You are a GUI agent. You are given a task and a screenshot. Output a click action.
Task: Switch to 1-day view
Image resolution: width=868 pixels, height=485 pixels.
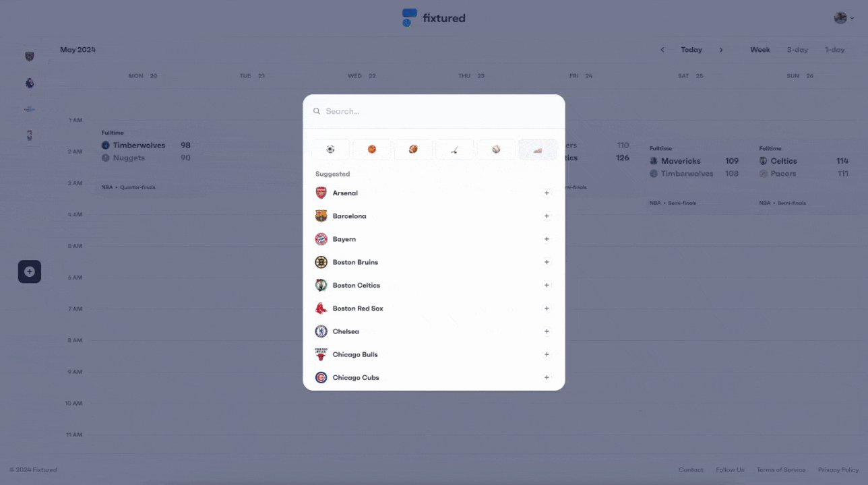[x=834, y=50]
